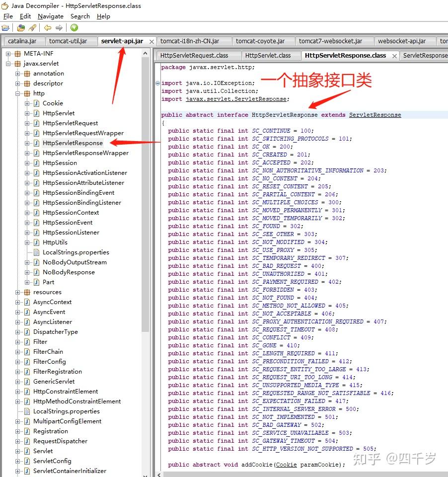Click the class icon beside GenericServlet
Image resolution: width=448 pixels, height=477 pixels.
coord(27,382)
